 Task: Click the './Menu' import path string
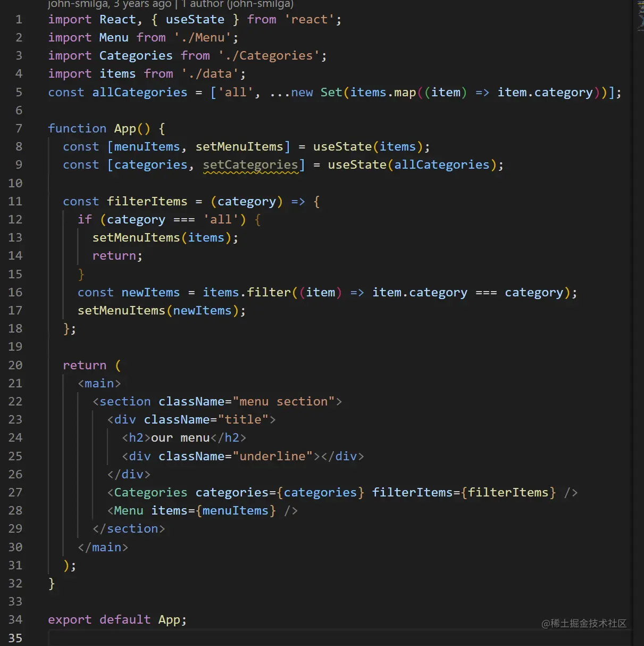coord(203,38)
